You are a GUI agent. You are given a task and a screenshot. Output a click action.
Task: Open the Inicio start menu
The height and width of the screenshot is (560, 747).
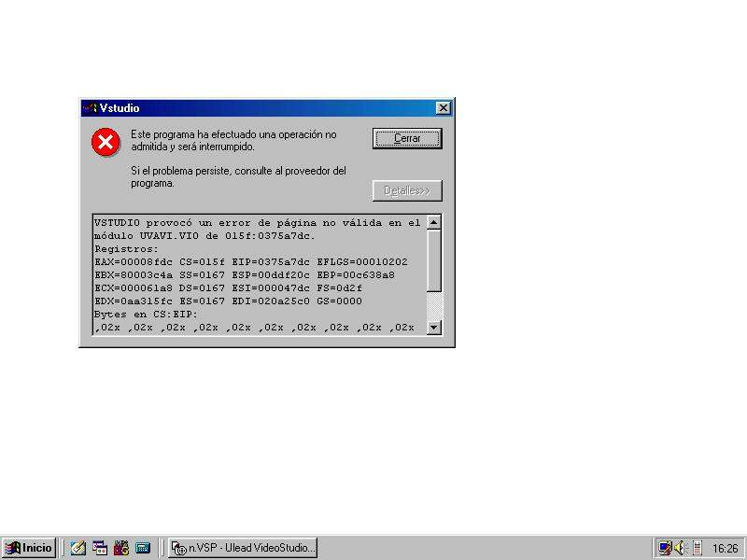pyautogui.click(x=29, y=548)
